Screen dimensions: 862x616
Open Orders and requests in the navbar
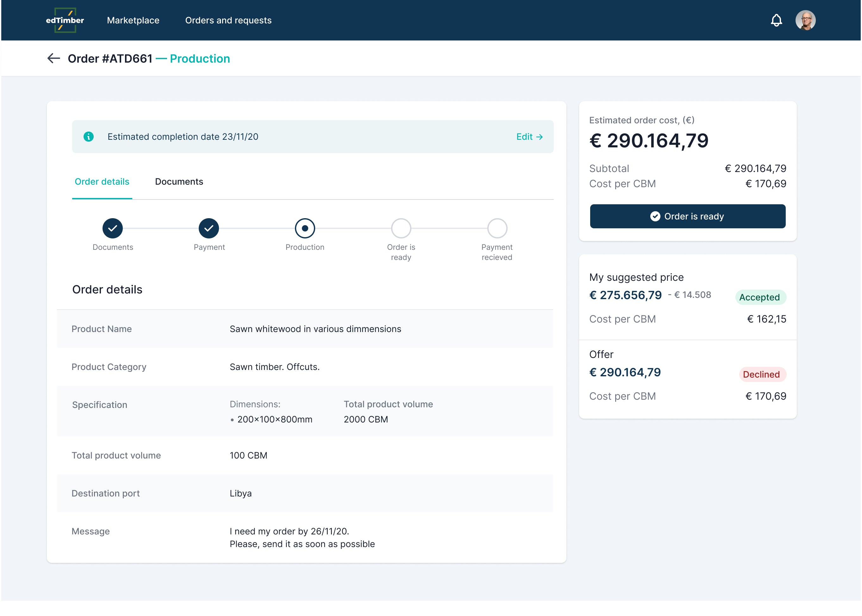pos(228,21)
